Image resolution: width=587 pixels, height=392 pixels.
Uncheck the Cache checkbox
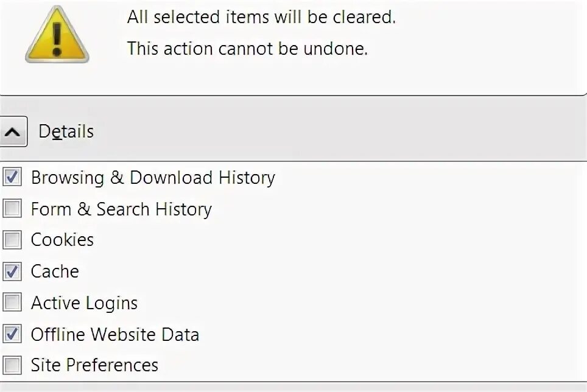click(12, 271)
